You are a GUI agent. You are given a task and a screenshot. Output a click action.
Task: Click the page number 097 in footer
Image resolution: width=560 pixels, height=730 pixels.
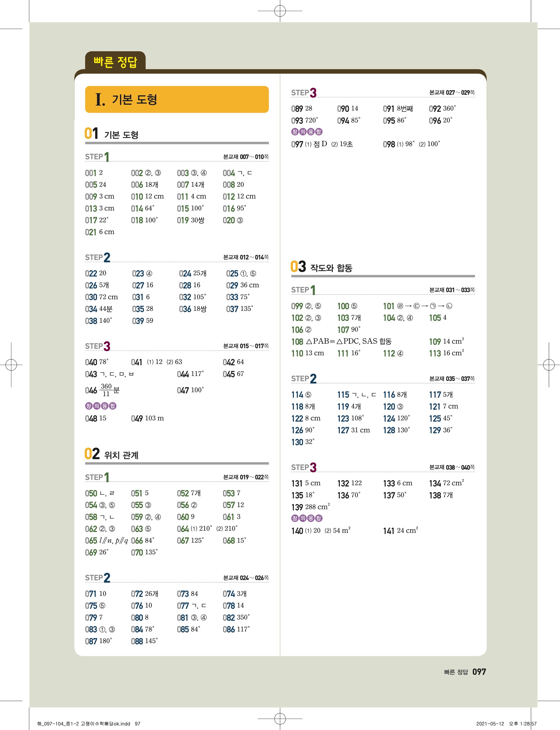click(x=479, y=672)
